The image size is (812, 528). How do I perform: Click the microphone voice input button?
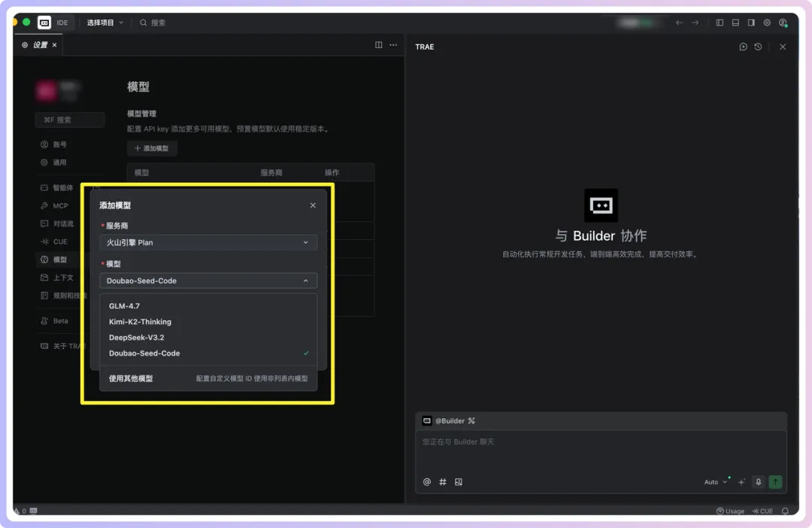coord(759,481)
